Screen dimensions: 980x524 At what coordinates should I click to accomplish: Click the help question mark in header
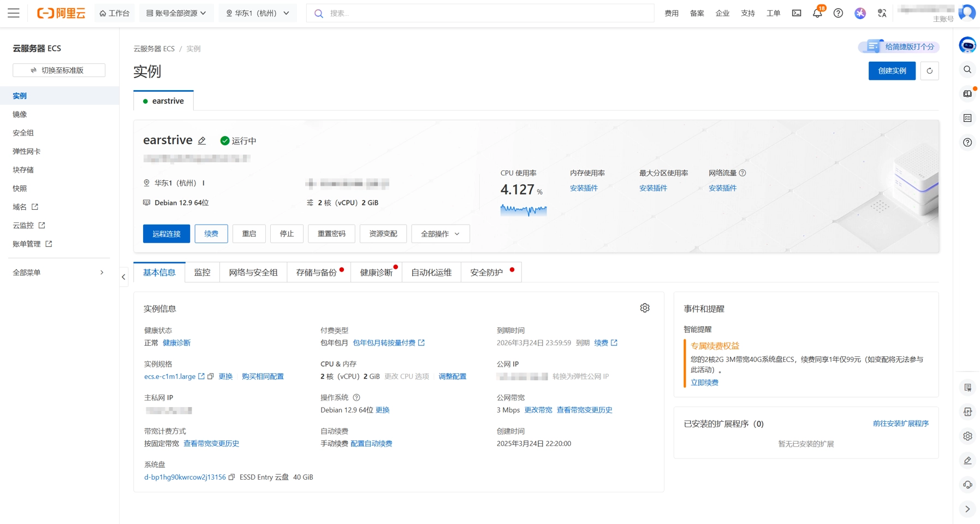coord(838,13)
